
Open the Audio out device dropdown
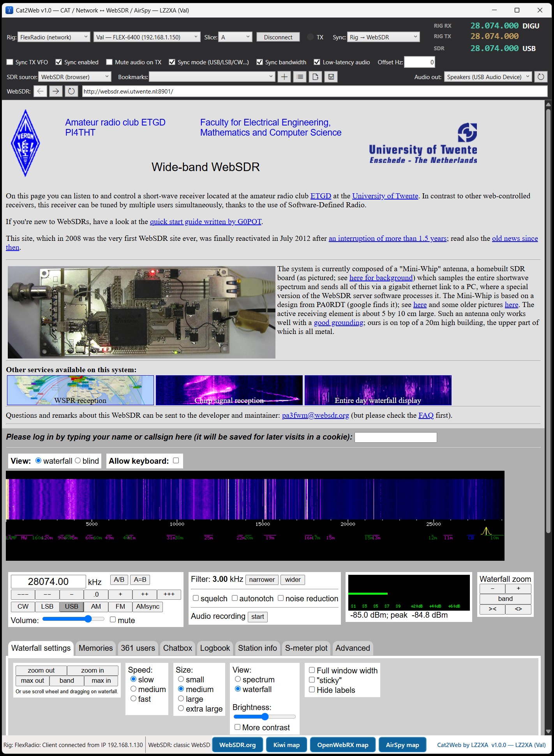(488, 77)
